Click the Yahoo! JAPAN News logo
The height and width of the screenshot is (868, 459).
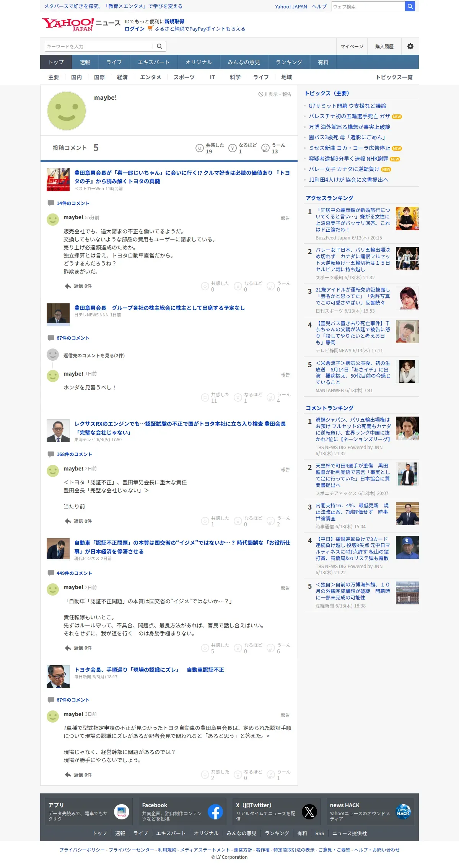point(81,24)
